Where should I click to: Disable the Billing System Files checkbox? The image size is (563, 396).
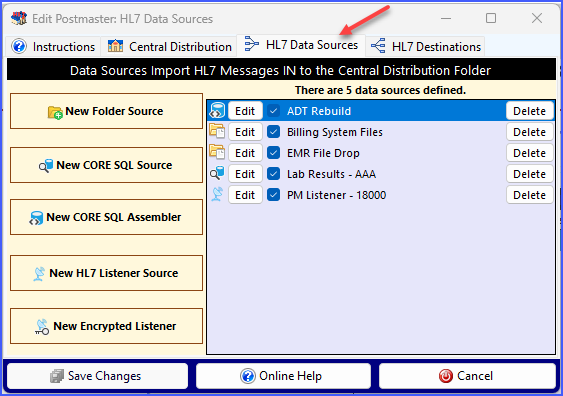click(x=274, y=132)
